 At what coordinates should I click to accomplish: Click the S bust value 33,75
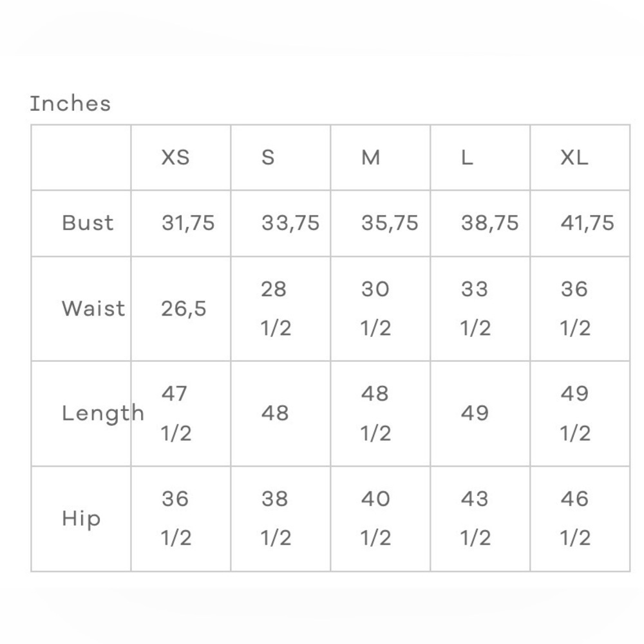pyautogui.click(x=290, y=223)
